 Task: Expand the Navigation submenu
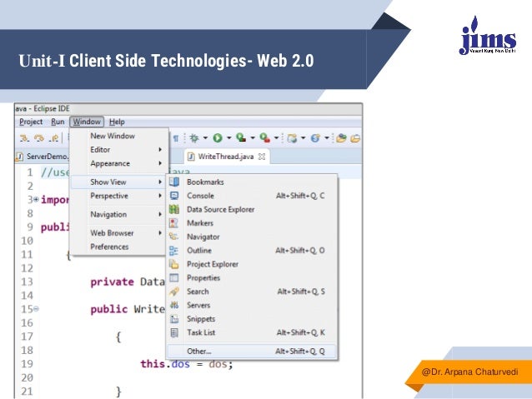[119, 215]
